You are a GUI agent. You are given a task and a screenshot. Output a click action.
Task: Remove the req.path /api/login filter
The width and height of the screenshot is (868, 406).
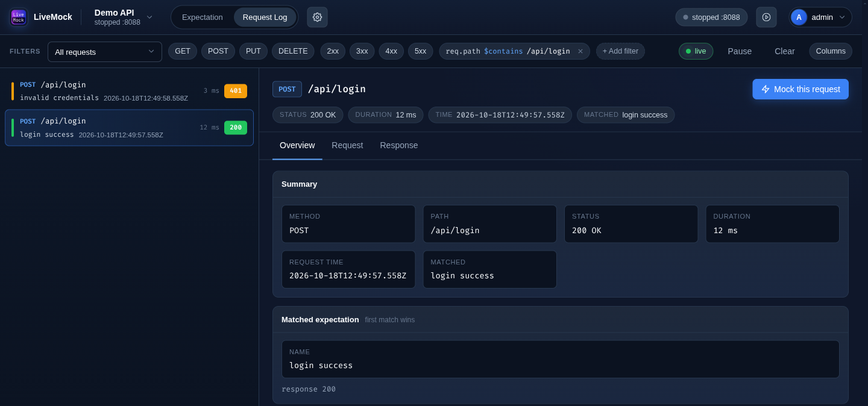[x=580, y=51]
